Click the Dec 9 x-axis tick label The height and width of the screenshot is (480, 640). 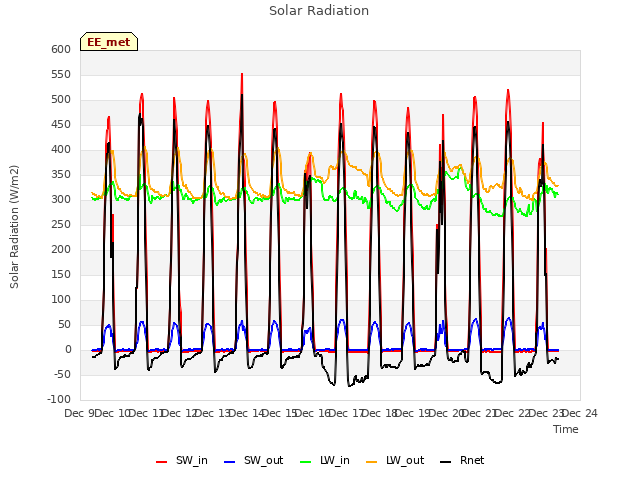pos(79,413)
